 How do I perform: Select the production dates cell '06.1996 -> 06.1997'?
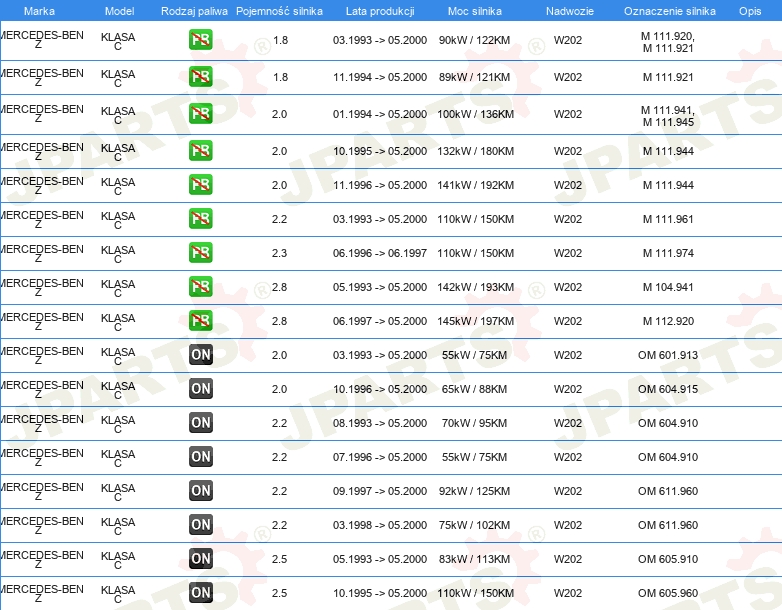(x=379, y=253)
